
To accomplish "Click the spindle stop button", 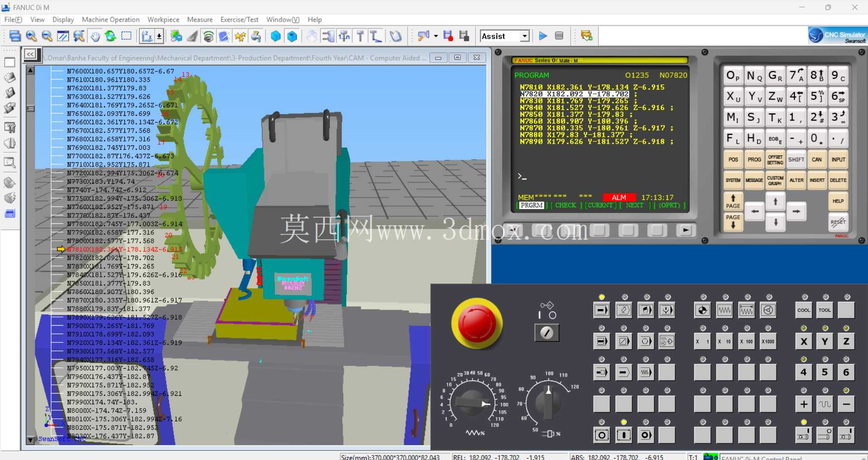I will pos(825,435).
